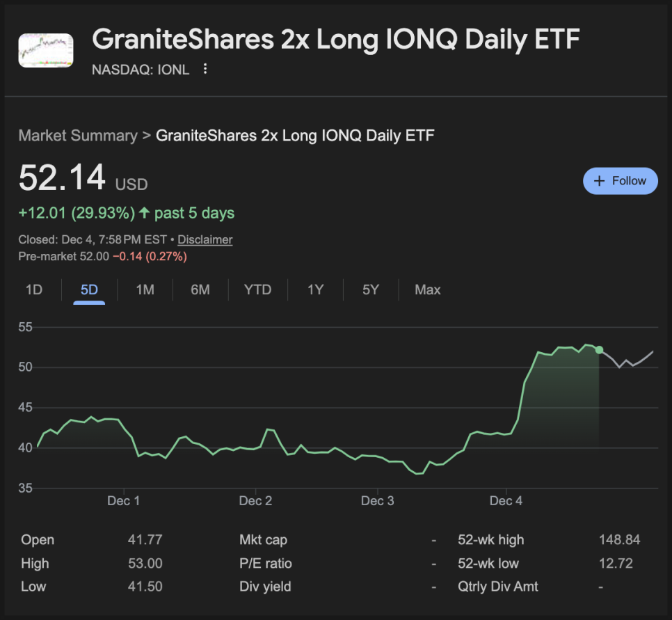Click the Follow button
The width and height of the screenshot is (672, 620).
[x=620, y=181]
